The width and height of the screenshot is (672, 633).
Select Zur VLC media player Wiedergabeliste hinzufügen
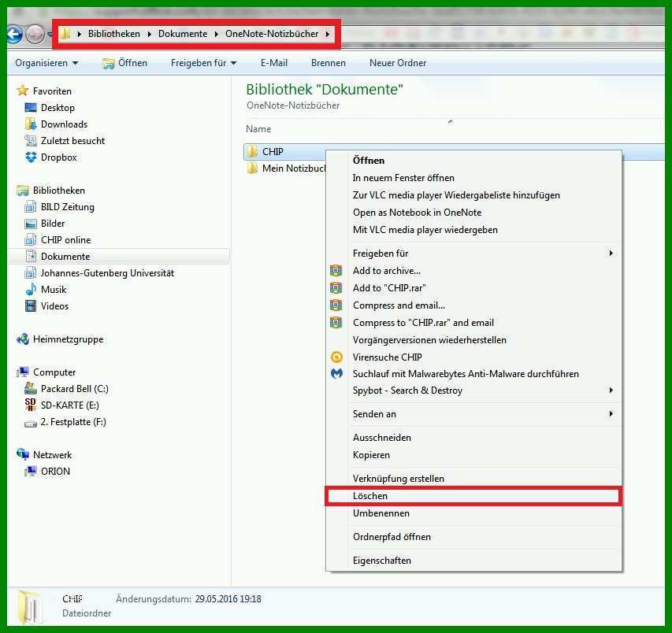click(473, 195)
